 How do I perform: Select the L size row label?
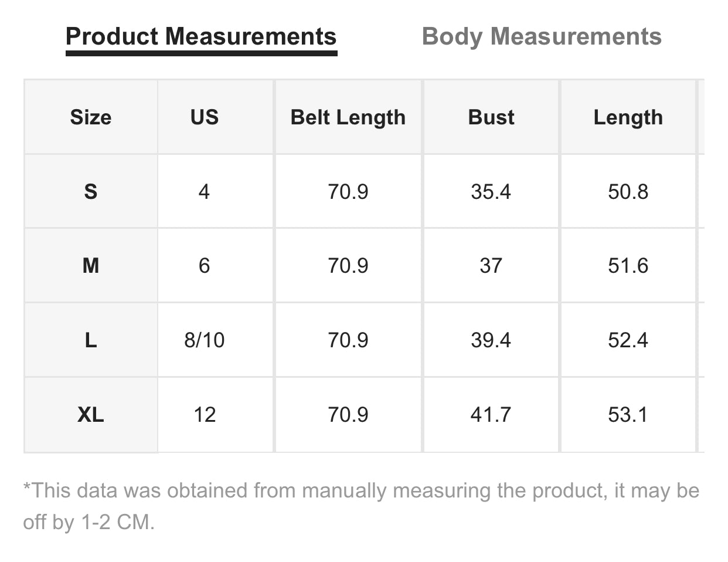pos(91,340)
